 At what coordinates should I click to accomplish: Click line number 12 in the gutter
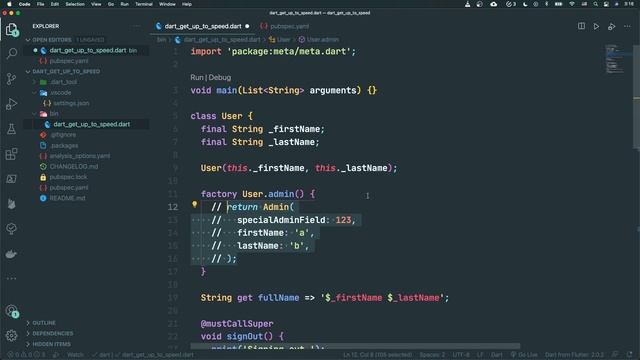coord(173,207)
